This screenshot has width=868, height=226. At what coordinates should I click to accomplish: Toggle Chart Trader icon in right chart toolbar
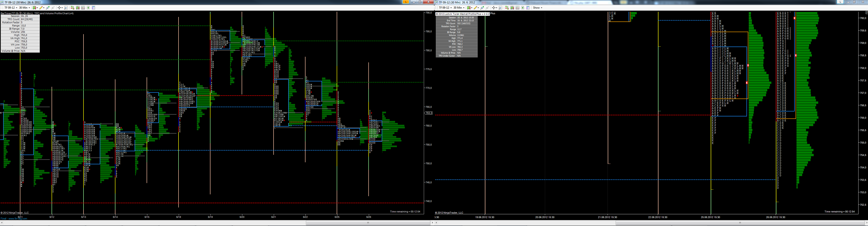coord(507,8)
